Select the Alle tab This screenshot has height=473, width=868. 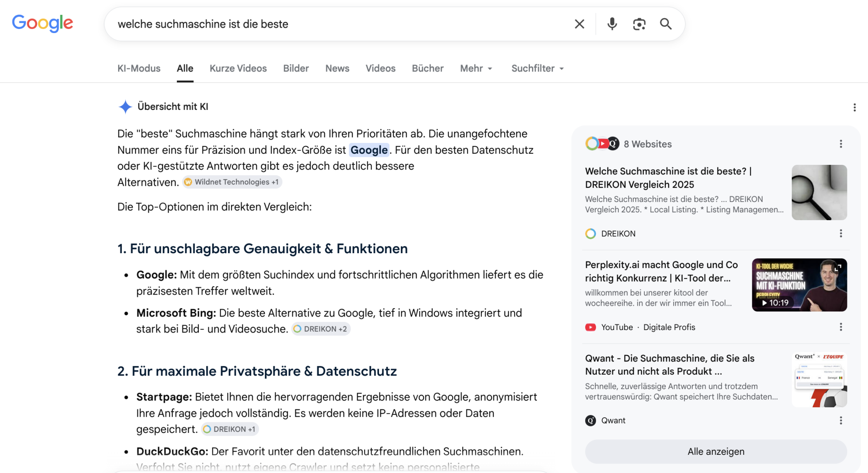pos(185,68)
